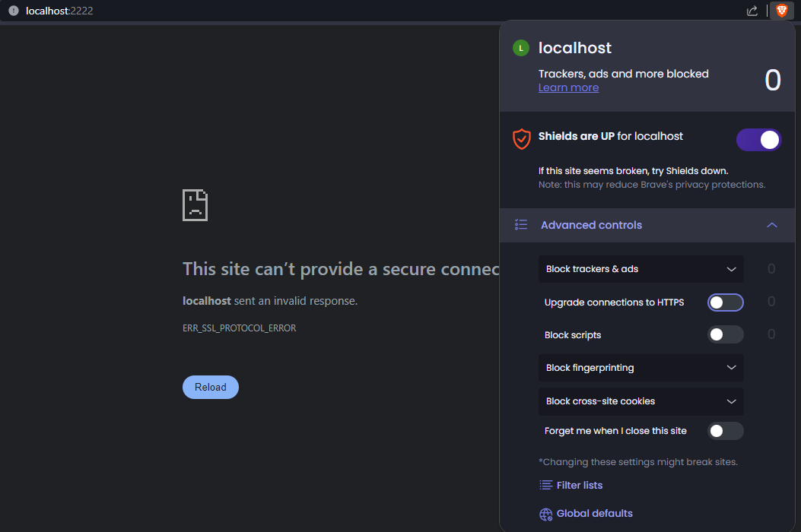Collapse Advanced controls with the chevron
The width and height of the screenshot is (801, 532).
tap(772, 225)
